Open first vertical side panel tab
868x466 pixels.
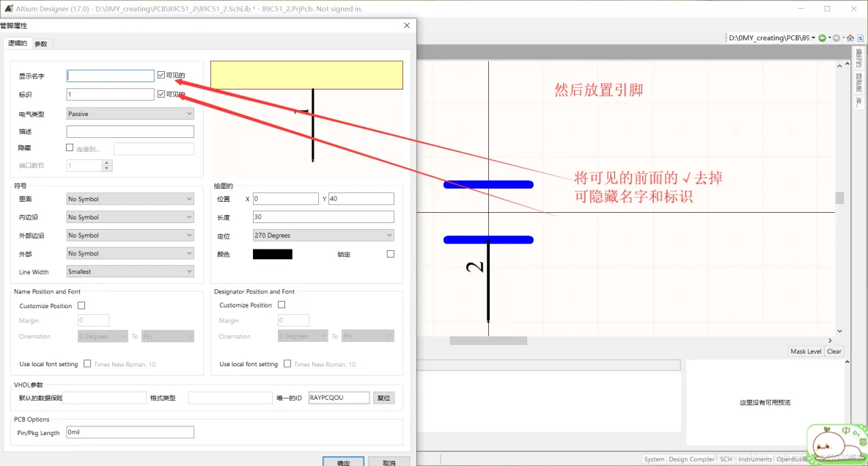click(859, 58)
